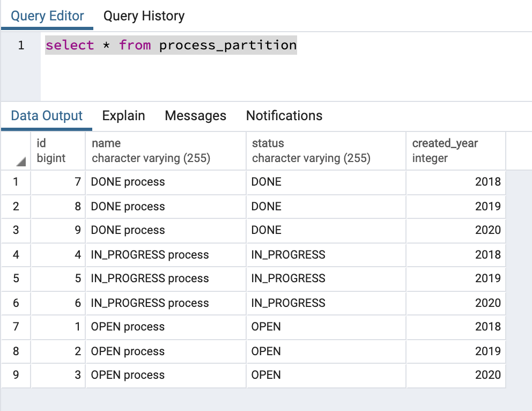Click the created_year column header

456,151
